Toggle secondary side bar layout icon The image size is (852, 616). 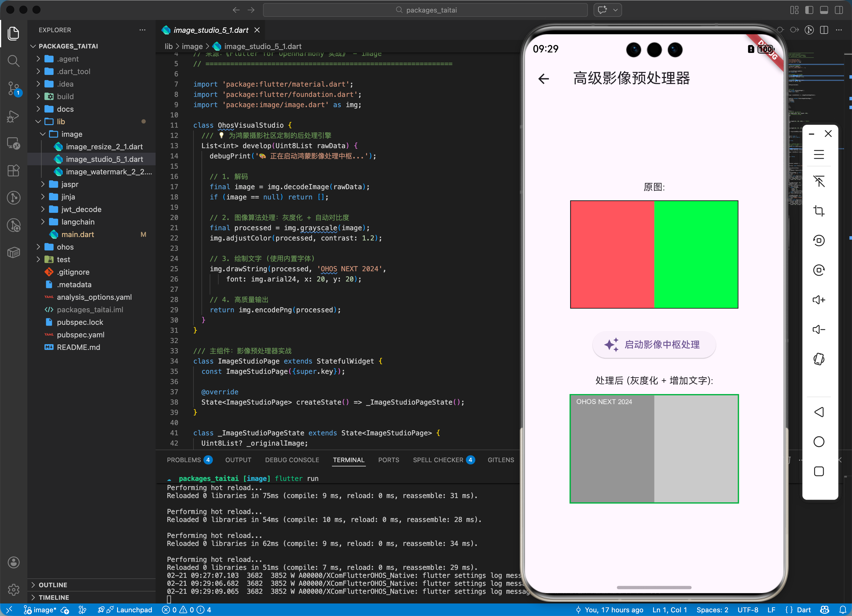(x=839, y=10)
